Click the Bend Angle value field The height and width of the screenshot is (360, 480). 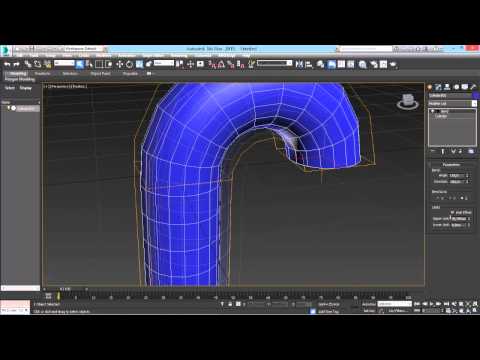point(456,175)
